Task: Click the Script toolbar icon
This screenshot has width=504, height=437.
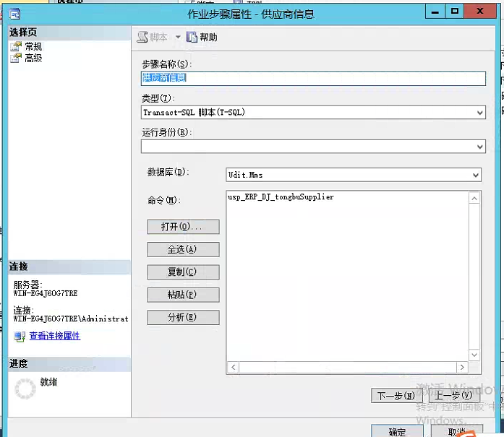Action: 142,38
